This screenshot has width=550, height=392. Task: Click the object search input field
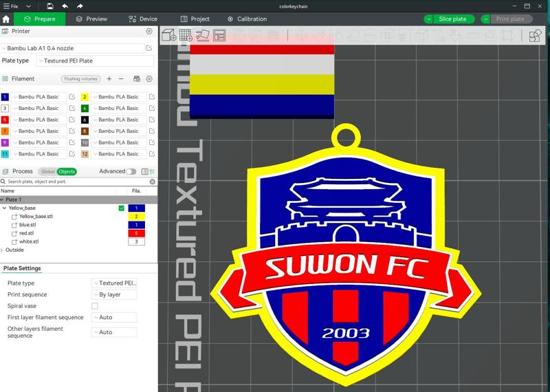click(x=78, y=182)
